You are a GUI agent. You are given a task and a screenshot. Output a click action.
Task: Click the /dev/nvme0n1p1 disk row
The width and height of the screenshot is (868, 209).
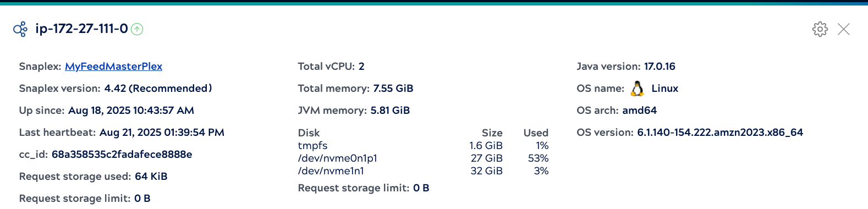[x=423, y=158]
